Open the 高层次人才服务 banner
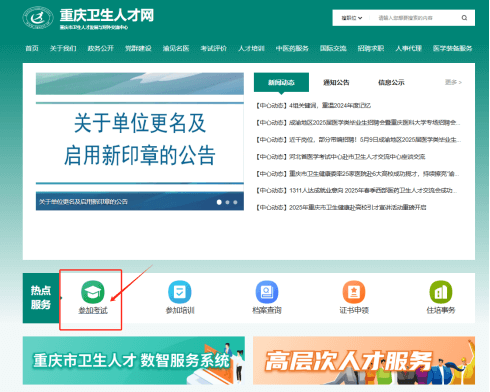Image resolution: width=490 pixels, height=392 pixels. [364, 360]
